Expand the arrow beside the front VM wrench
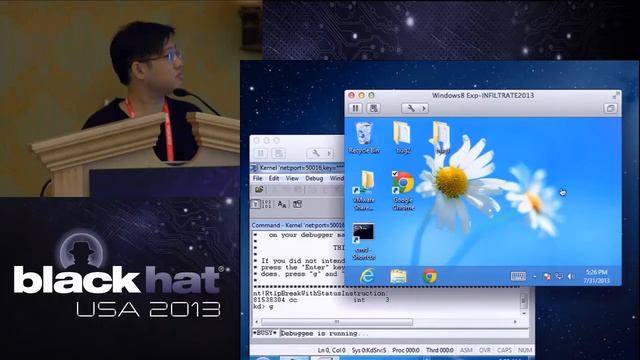 click(424, 108)
